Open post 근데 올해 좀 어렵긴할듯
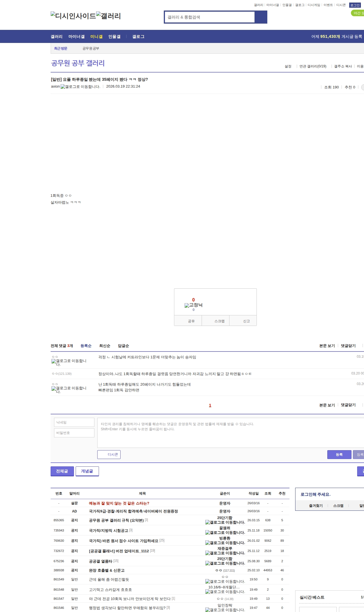Image resolution: width=364 pixels, height=612 pixels. coord(109,580)
